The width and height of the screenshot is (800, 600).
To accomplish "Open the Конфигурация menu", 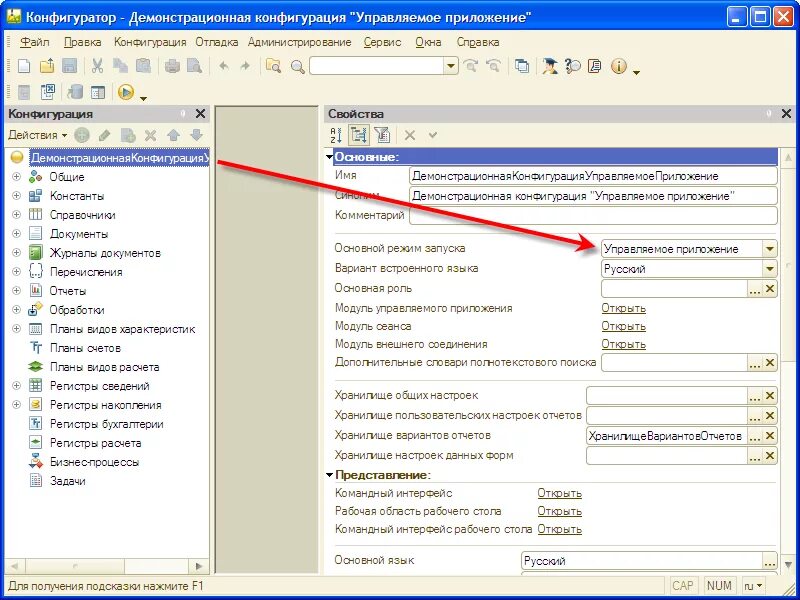I will pyautogui.click(x=150, y=42).
